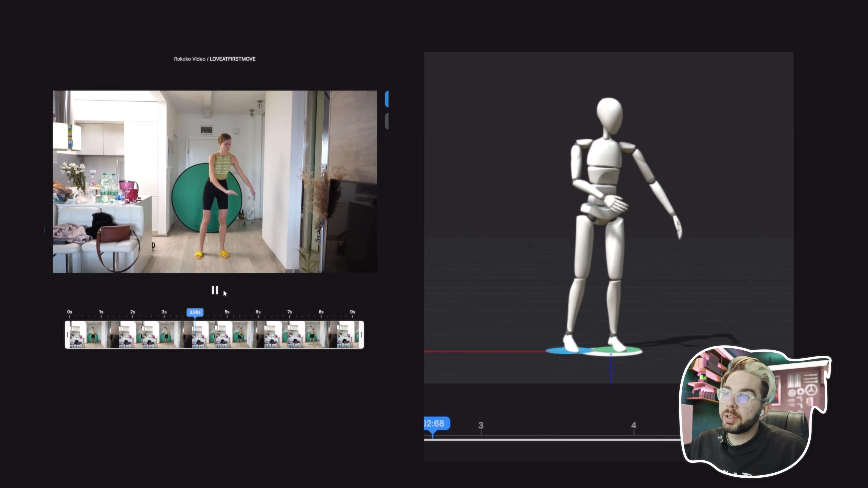Click the 9s mark on the timeline ruler

coord(352,312)
